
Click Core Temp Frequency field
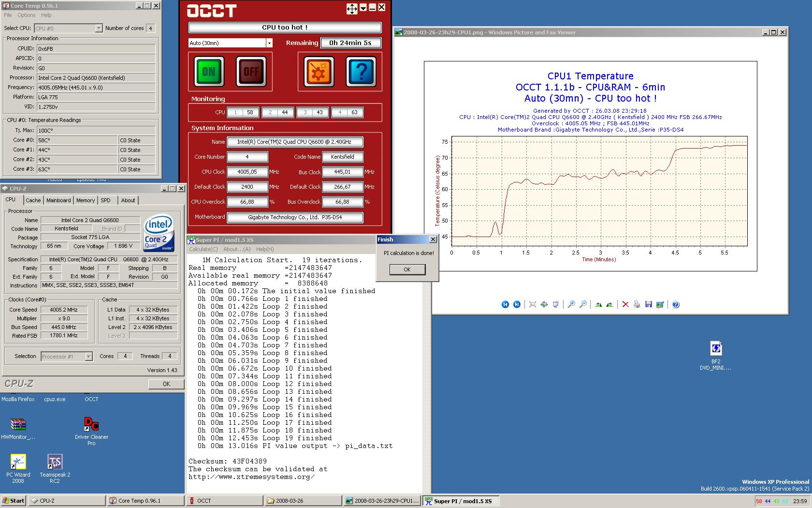tap(96, 88)
